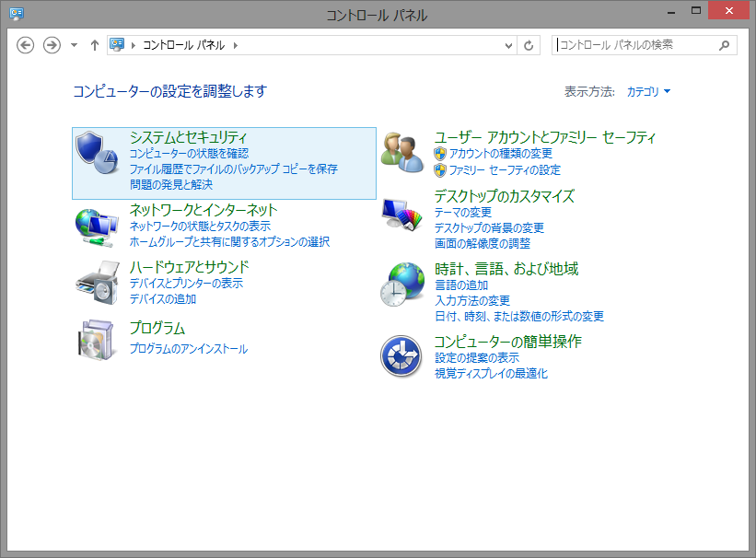756x558 pixels.
Task: Open the カテゴリ view mode dropdown
Action: [648, 91]
